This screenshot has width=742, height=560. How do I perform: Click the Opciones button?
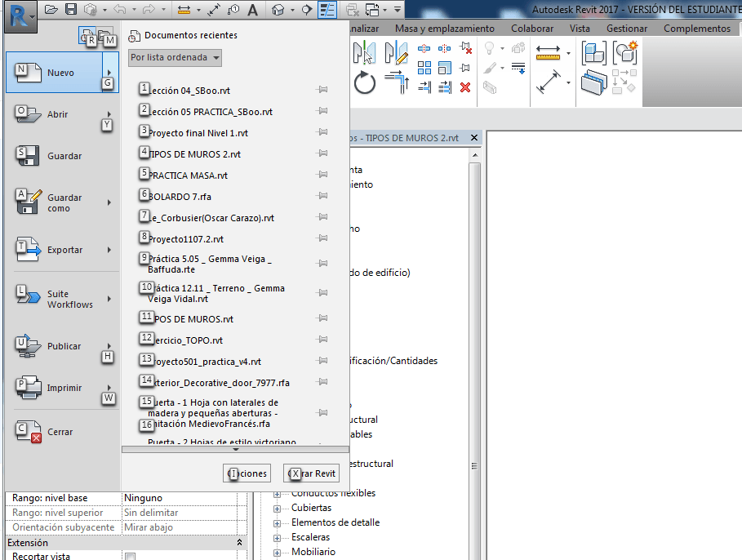[x=247, y=473]
